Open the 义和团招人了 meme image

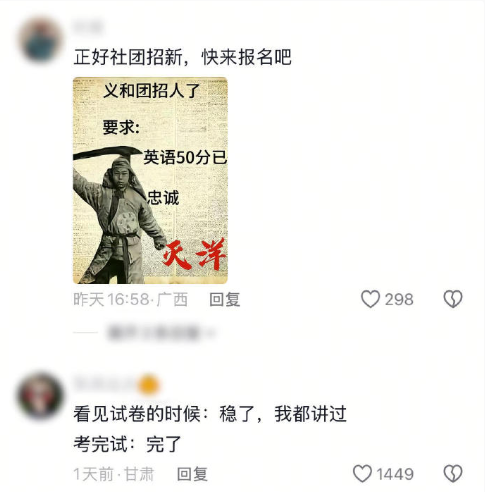click(150, 180)
